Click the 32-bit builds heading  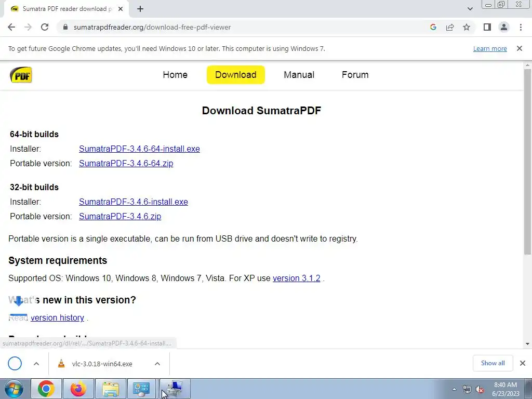pos(34,187)
